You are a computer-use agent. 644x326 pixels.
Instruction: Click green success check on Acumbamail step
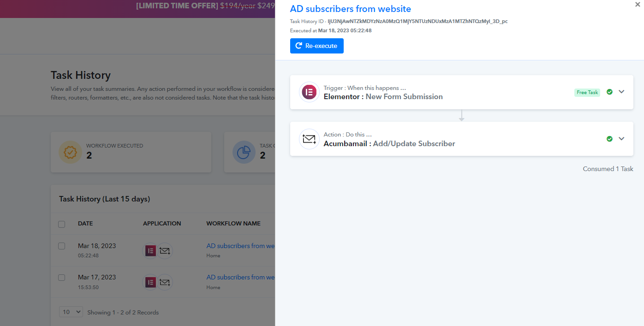[609, 139]
